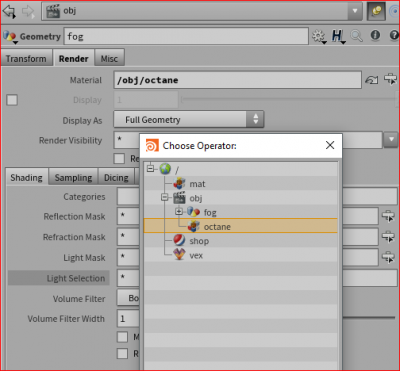This screenshot has width=400, height=371.
Task: Tick the first checkbox under Volume Filter Width
Action: pos(122,337)
